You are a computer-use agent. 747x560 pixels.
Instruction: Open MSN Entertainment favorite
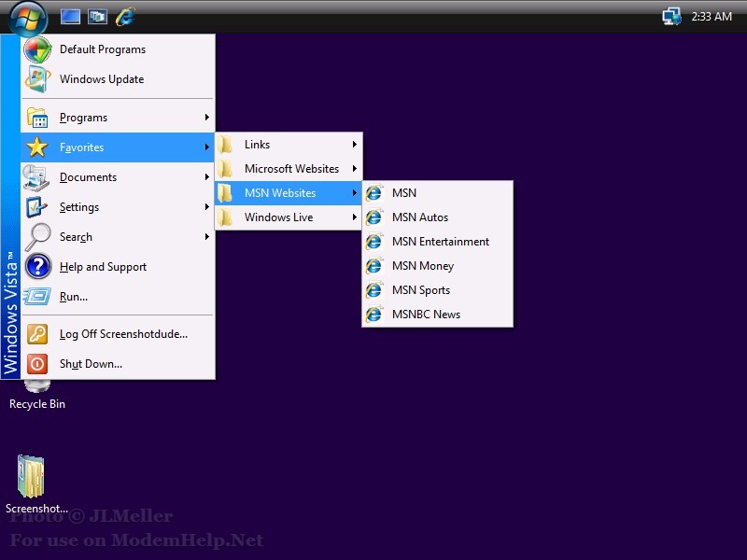438,242
